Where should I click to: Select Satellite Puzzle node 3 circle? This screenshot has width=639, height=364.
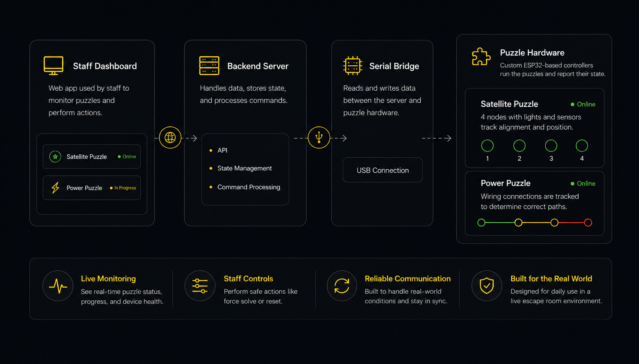551,146
